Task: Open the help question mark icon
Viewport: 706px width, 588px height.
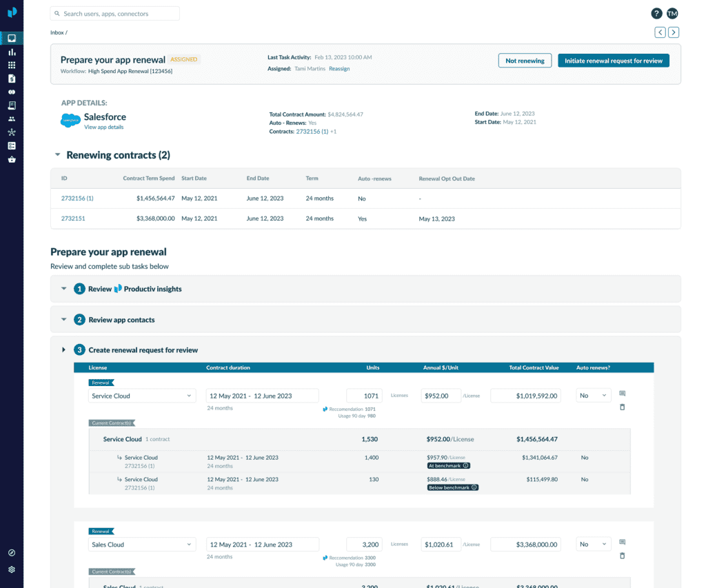Action: pyautogui.click(x=656, y=14)
